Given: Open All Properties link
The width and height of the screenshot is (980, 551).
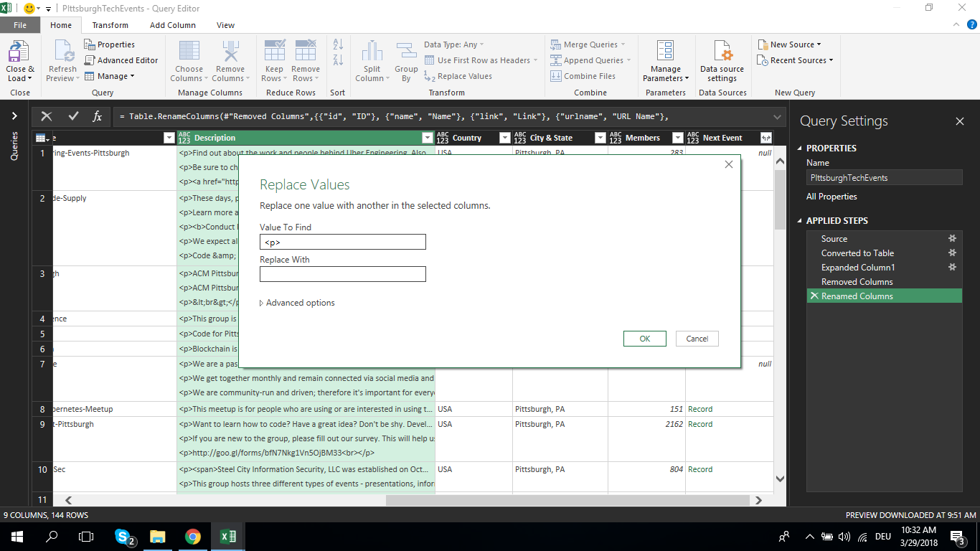Looking at the screenshot, I should pyautogui.click(x=836, y=196).
